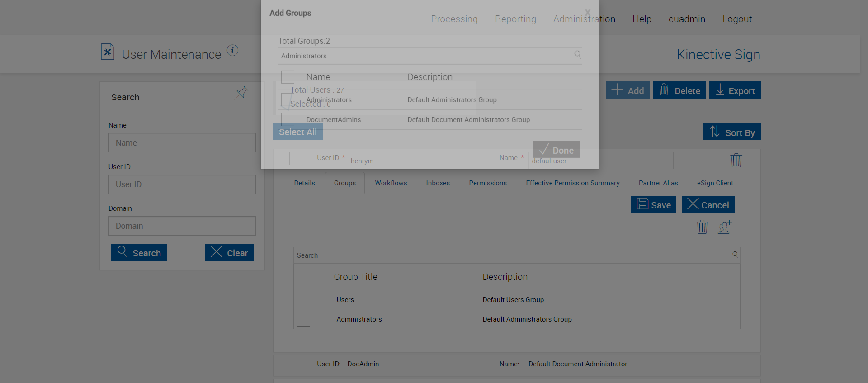The image size is (868, 383).
Task: Export the user list
Action: point(735,90)
